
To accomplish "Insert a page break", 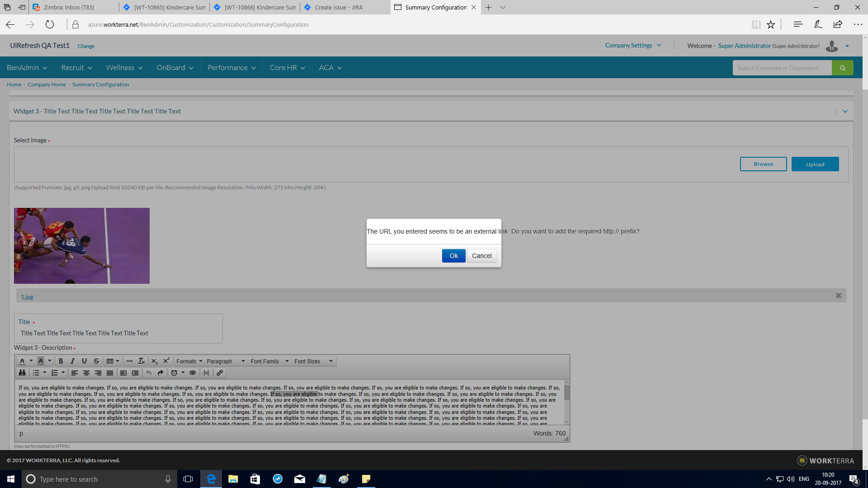I will pos(207,373).
